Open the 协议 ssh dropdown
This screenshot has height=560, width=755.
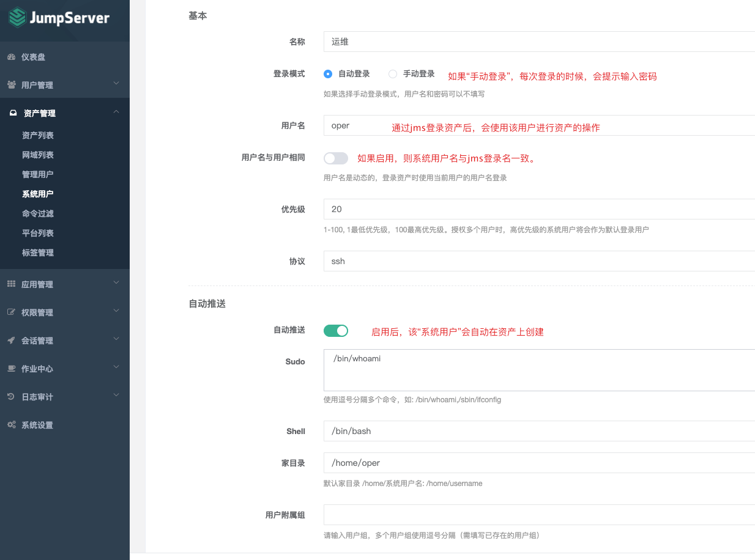tap(539, 261)
